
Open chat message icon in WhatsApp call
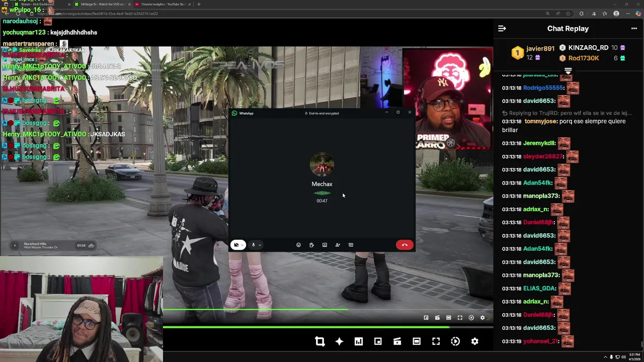351,245
